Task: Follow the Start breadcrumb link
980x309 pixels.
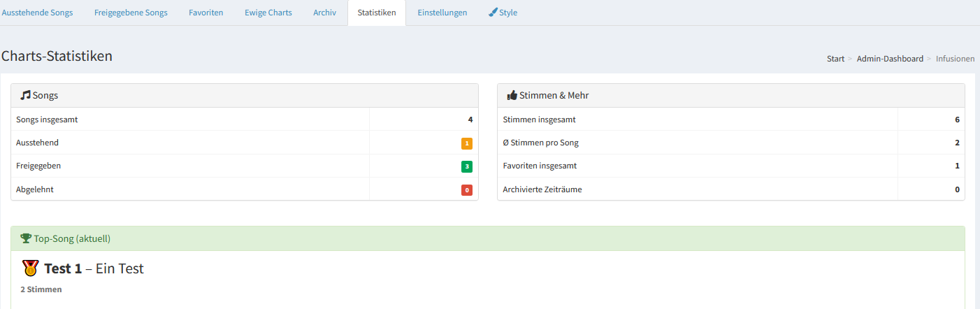Action: [835, 59]
